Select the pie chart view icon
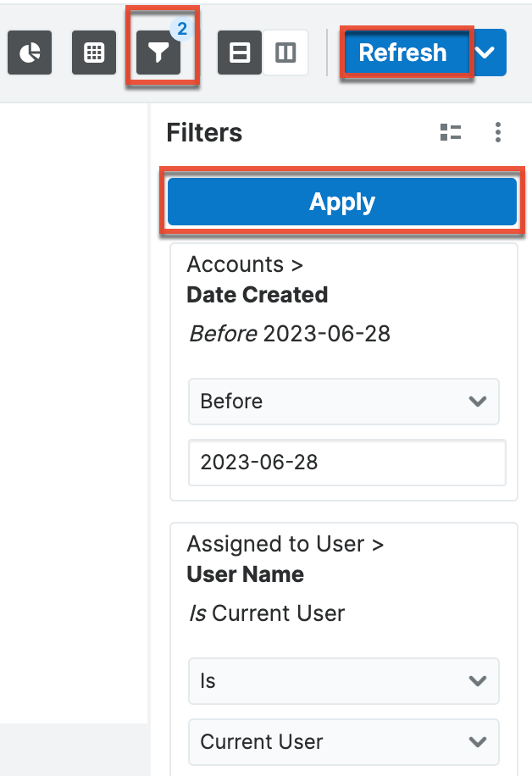Screen dimensions: 532x776 (x=29, y=53)
